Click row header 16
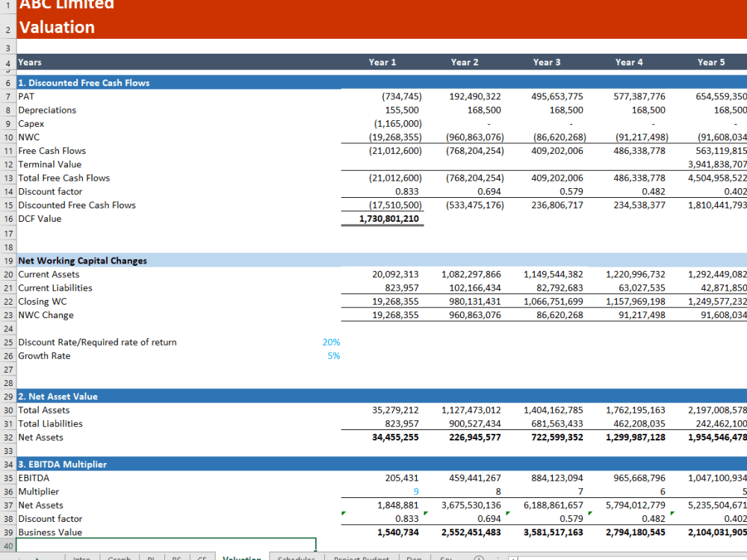Viewport: 747px width, 560px height. [7, 218]
